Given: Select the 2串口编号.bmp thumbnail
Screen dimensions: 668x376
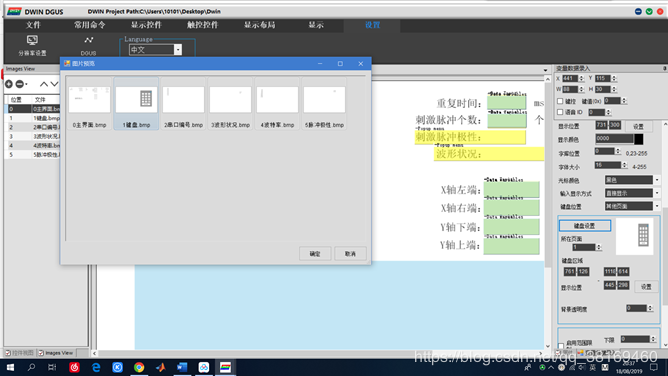Looking at the screenshot, I should point(184,104).
